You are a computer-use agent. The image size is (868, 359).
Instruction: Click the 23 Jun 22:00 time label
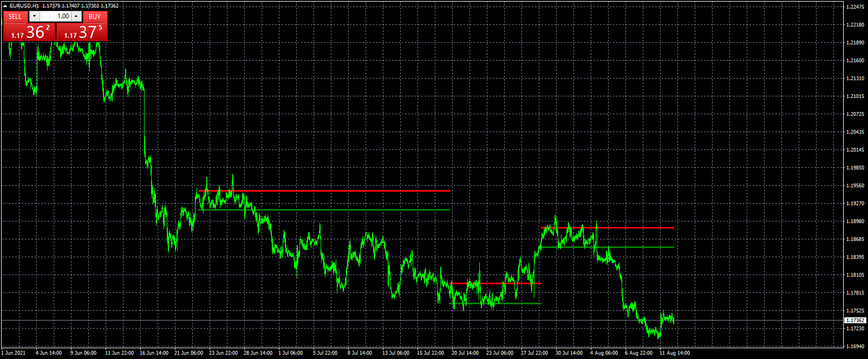pyautogui.click(x=223, y=353)
